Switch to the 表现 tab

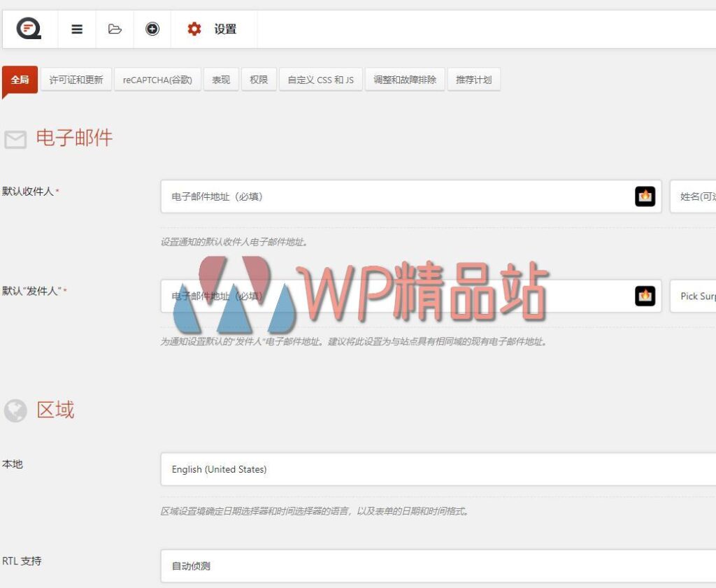221,79
